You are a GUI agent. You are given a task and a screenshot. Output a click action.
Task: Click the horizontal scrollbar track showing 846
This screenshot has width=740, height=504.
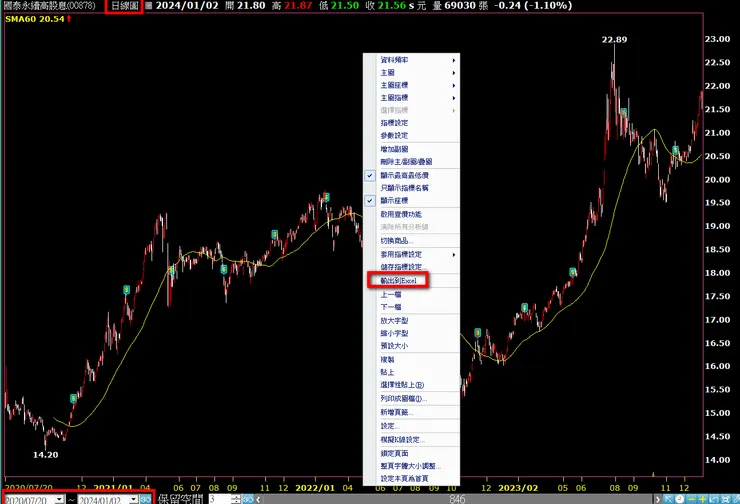point(457,499)
